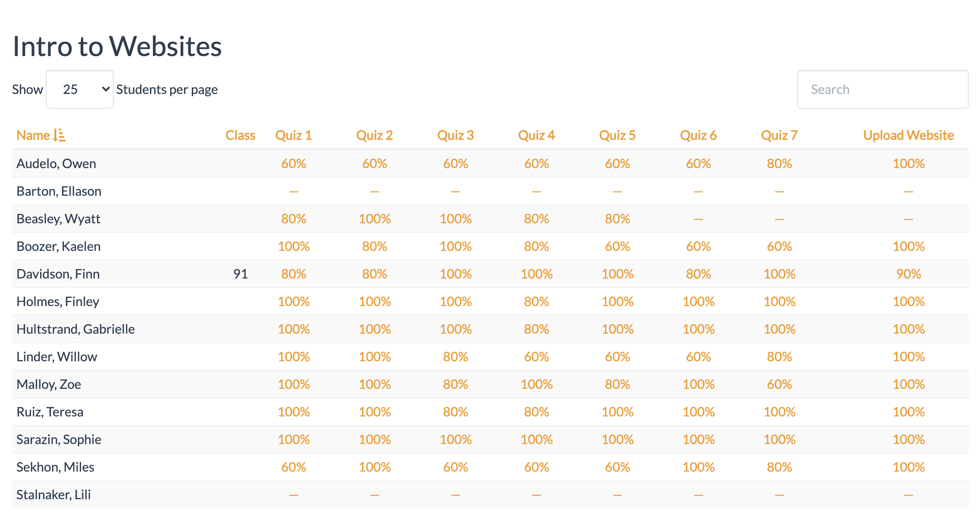Open Beasley, Wyatt's Quiz 1 score
This screenshot has height=513, width=980.
click(293, 219)
